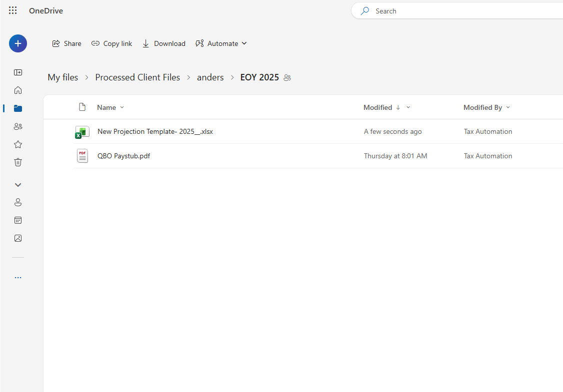Image resolution: width=563 pixels, height=392 pixels.
Task: Open the Shared people icon in sidebar
Action: (18, 126)
